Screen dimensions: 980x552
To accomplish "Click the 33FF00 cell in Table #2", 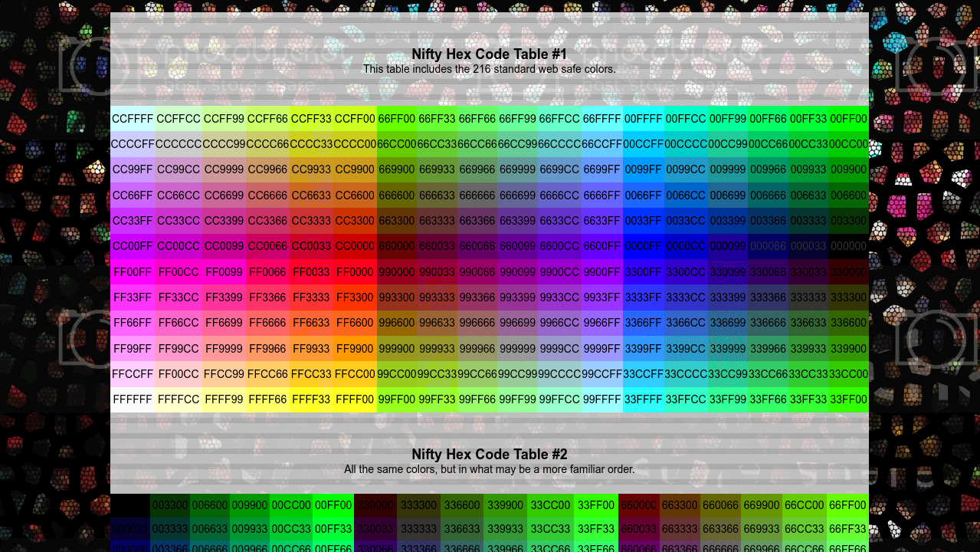I will tap(596, 505).
